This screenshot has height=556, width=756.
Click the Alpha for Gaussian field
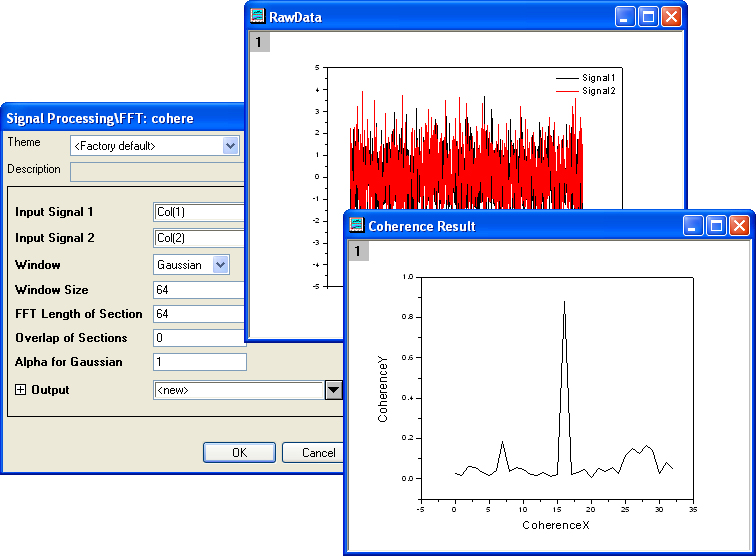point(200,362)
